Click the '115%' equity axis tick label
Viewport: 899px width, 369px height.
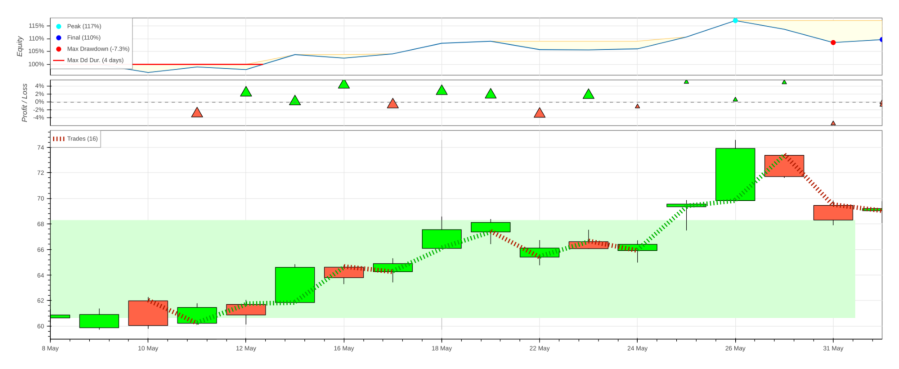[x=37, y=26]
